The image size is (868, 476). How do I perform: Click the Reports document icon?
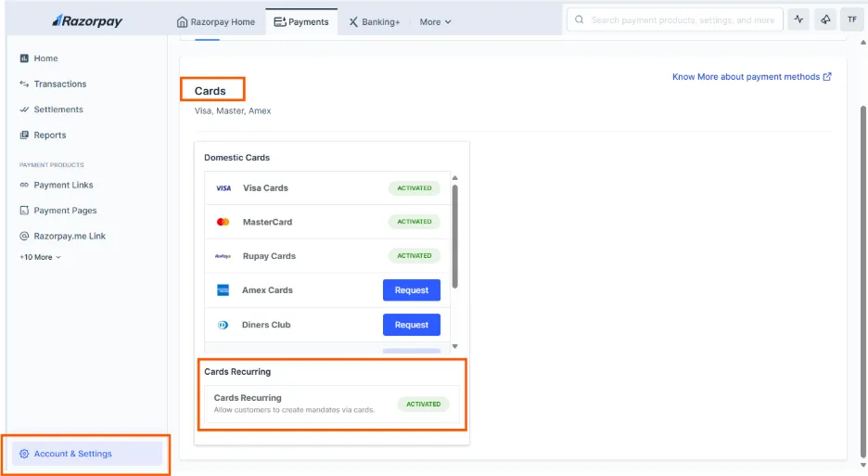24,135
